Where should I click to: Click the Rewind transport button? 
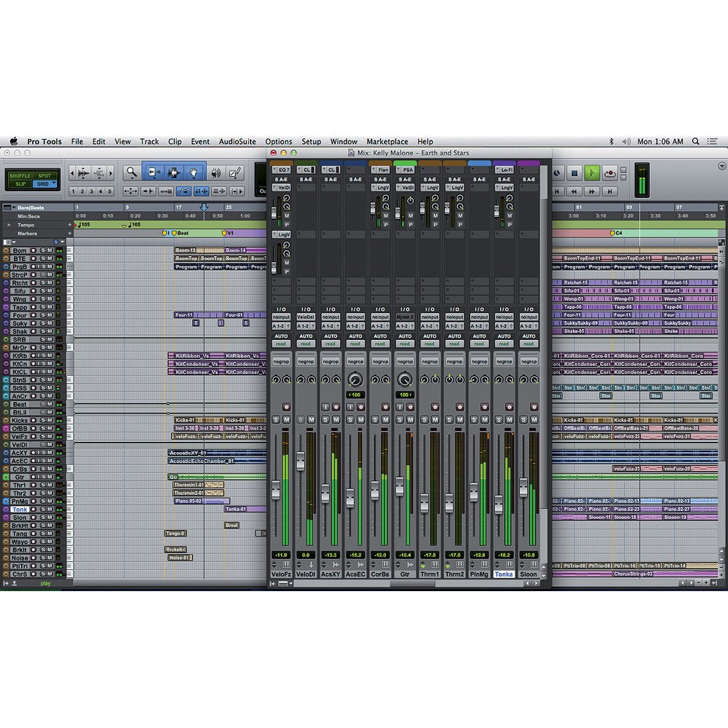click(x=574, y=191)
